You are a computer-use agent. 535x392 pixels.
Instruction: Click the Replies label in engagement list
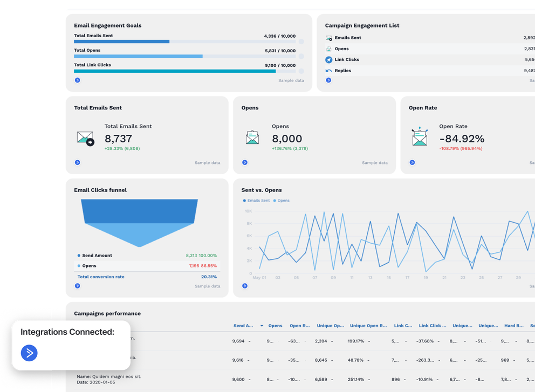342,71
